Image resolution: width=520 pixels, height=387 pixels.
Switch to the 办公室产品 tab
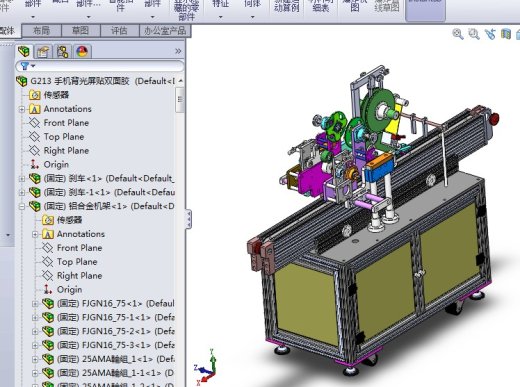click(x=165, y=31)
